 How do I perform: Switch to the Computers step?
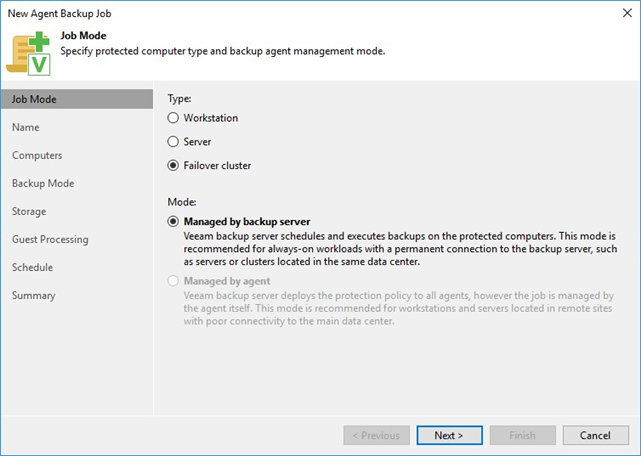click(37, 155)
